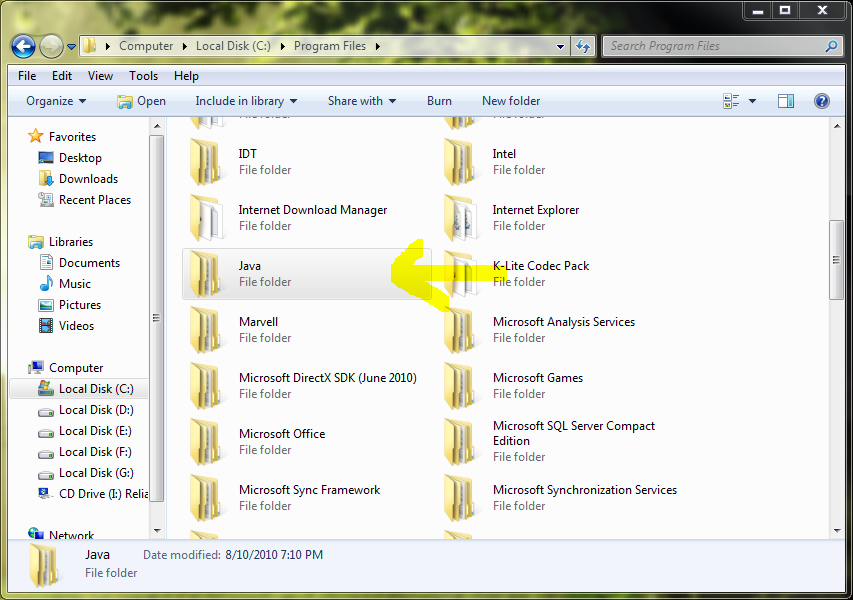Select Microsoft Synchronization Services folder icon

(x=460, y=498)
